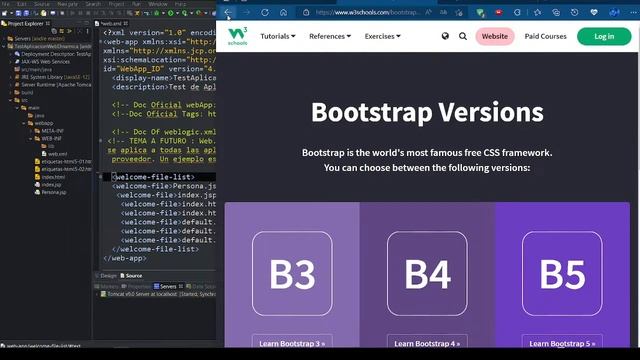Open Eclipse Edit menu
Image resolution: width=640 pixels, height=360 pixels.
[22, 4]
